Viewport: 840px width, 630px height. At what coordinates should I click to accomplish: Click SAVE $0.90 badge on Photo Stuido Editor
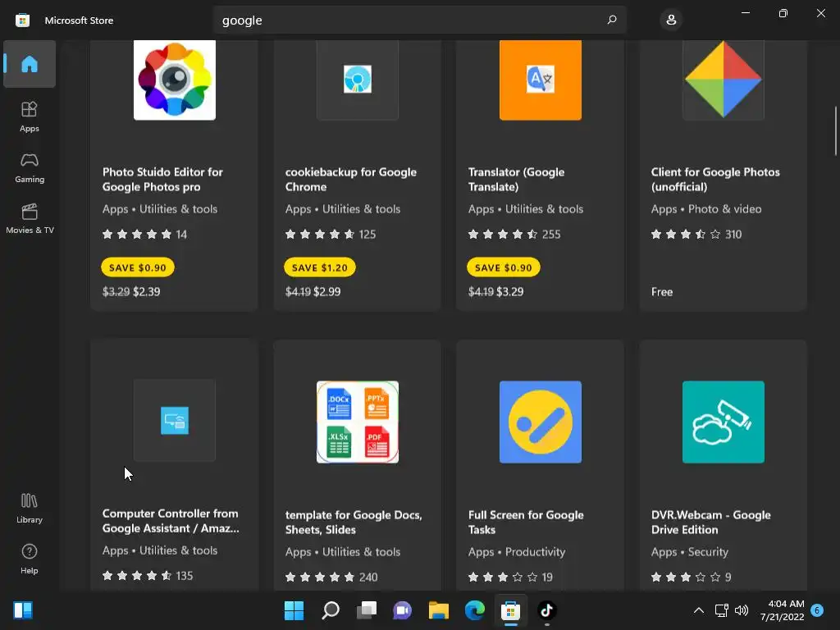138,267
